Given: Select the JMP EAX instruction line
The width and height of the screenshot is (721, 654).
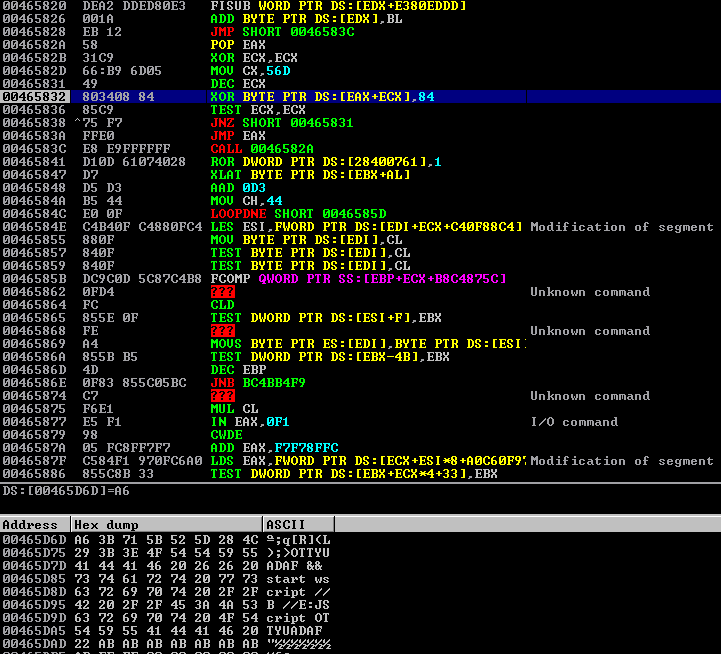Looking at the screenshot, I should click(x=237, y=136).
